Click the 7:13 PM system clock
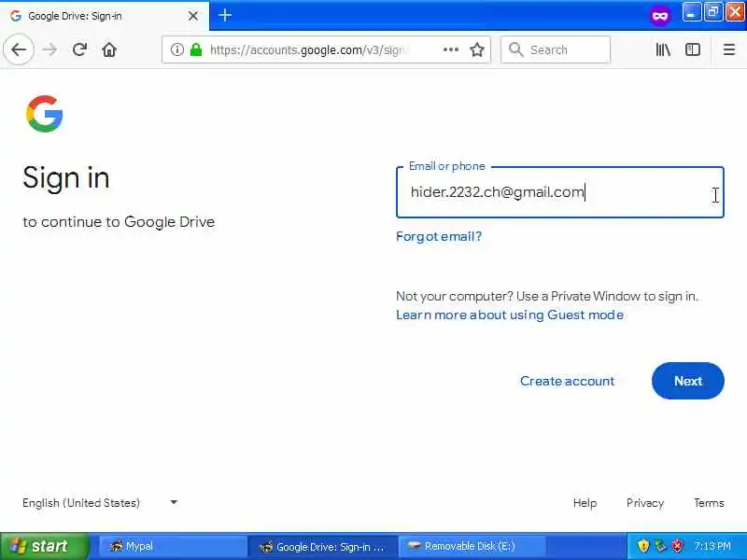This screenshot has height=560, width=747. 712,546
